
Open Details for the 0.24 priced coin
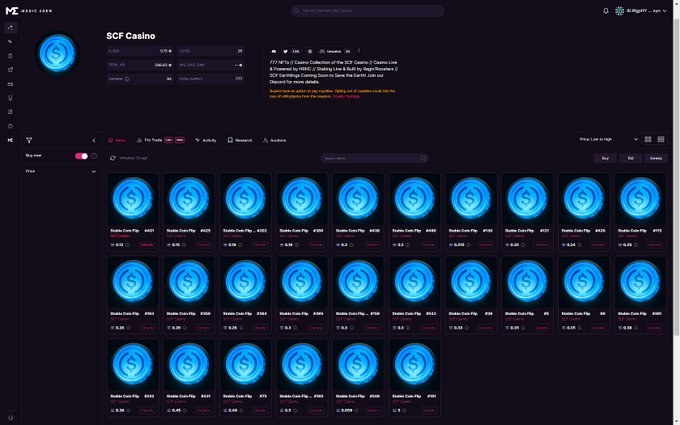598,245
